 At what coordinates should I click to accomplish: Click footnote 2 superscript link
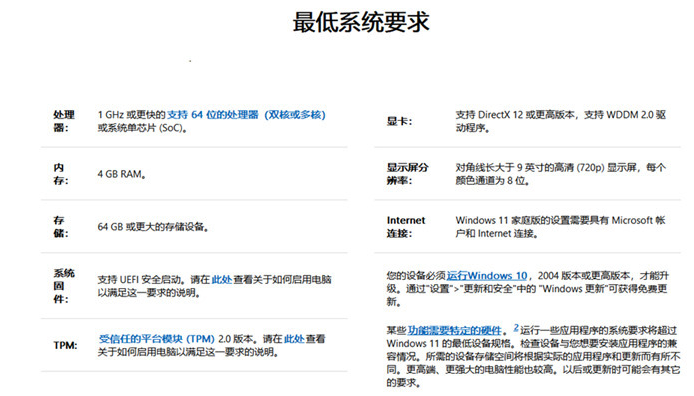pyautogui.click(x=516, y=328)
